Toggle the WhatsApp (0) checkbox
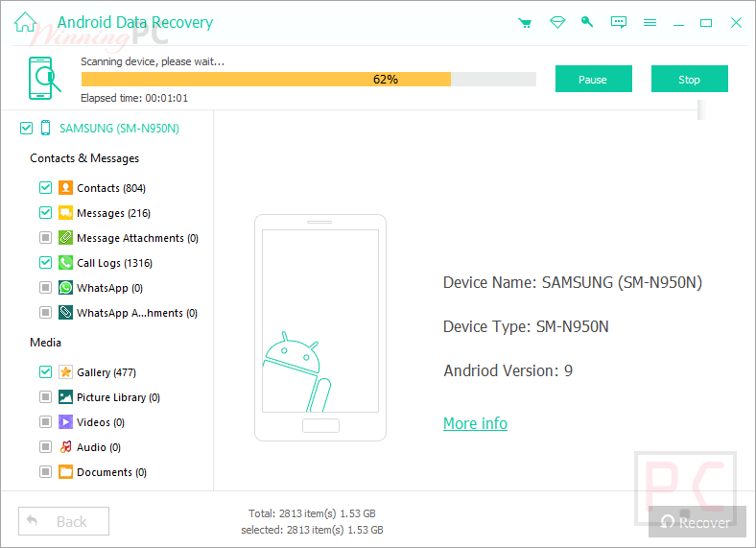 45,288
